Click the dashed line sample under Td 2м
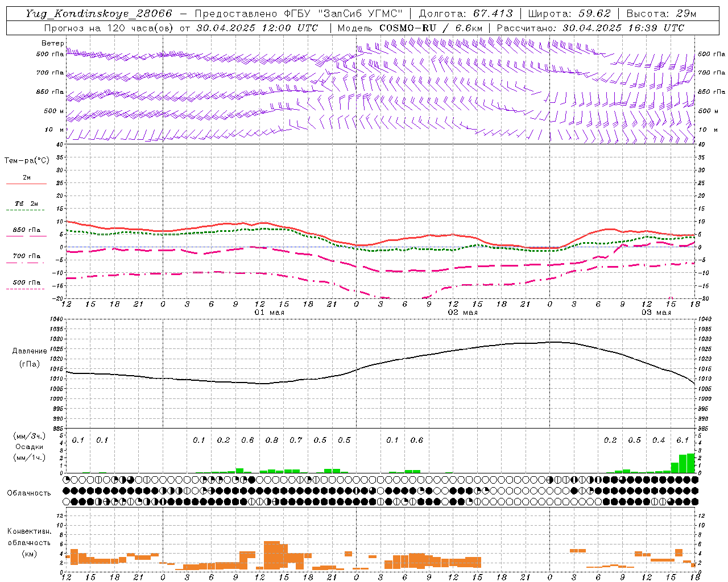 pyautogui.click(x=26, y=210)
